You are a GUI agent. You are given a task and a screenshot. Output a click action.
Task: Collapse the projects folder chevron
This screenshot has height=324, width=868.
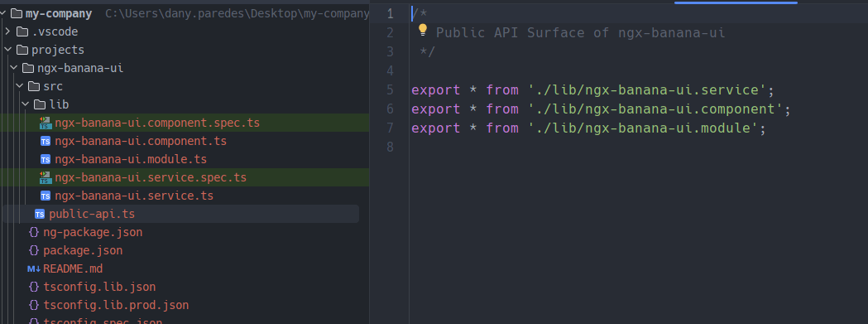coord(7,50)
